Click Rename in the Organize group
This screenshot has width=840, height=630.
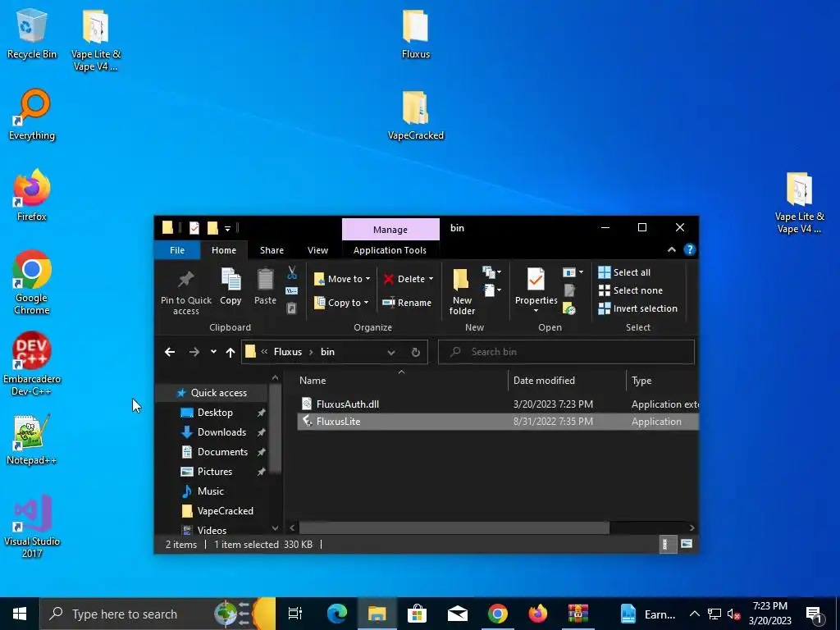(407, 303)
